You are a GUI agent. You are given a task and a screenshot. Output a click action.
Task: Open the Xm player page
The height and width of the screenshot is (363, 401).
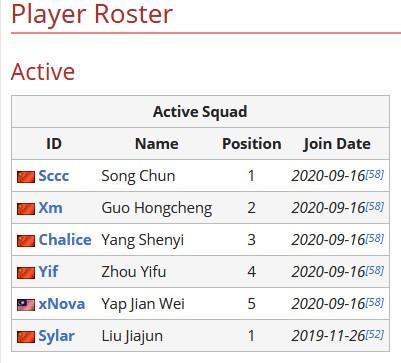click(x=50, y=208)
